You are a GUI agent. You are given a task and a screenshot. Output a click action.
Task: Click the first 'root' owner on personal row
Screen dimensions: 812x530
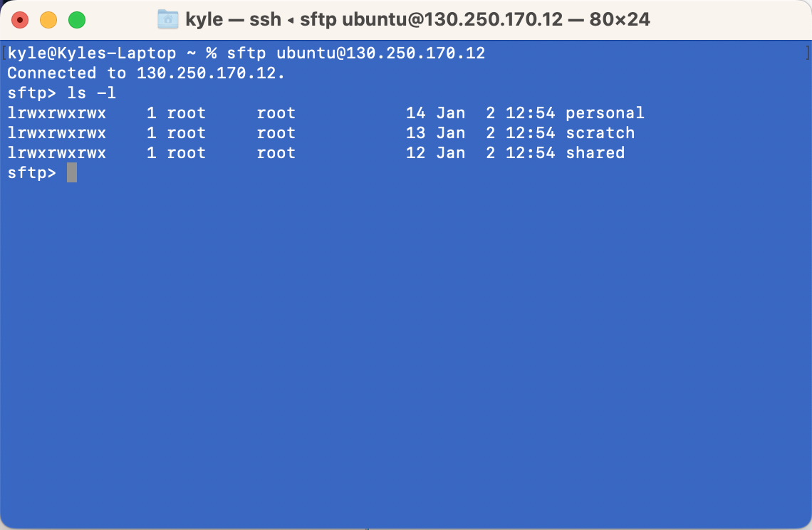point(187,113)
